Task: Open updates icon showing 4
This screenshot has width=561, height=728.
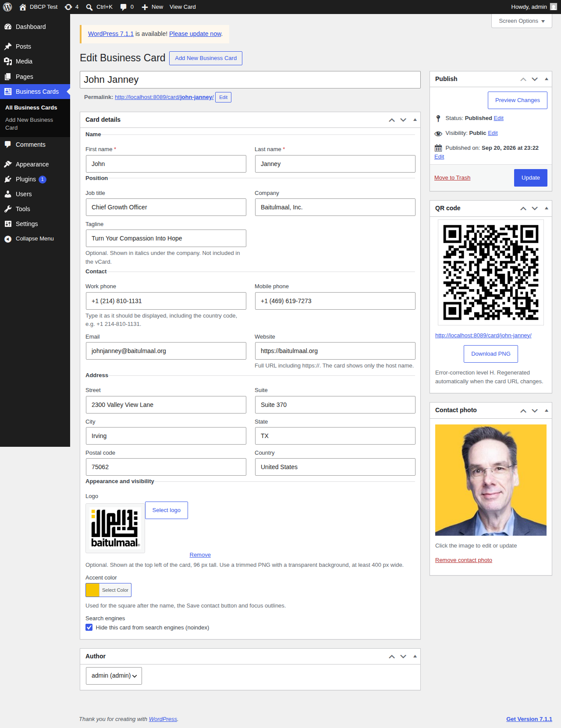Action: (x=68, y=7)
